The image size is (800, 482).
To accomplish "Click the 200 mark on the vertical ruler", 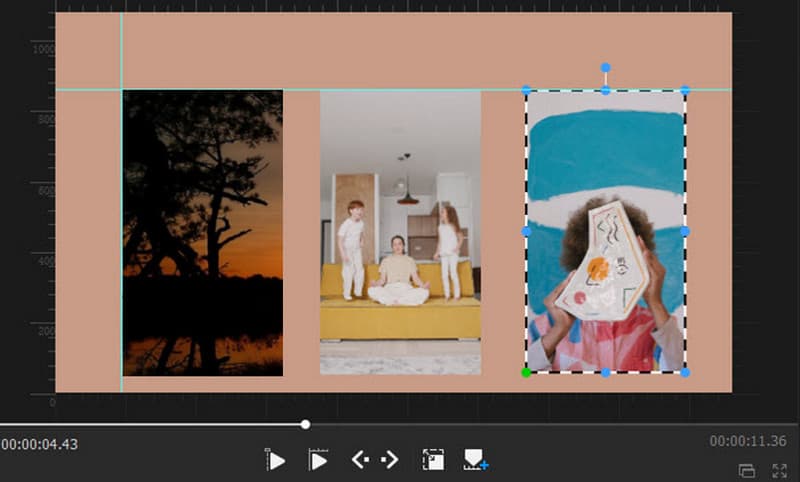I will [46, 332].
